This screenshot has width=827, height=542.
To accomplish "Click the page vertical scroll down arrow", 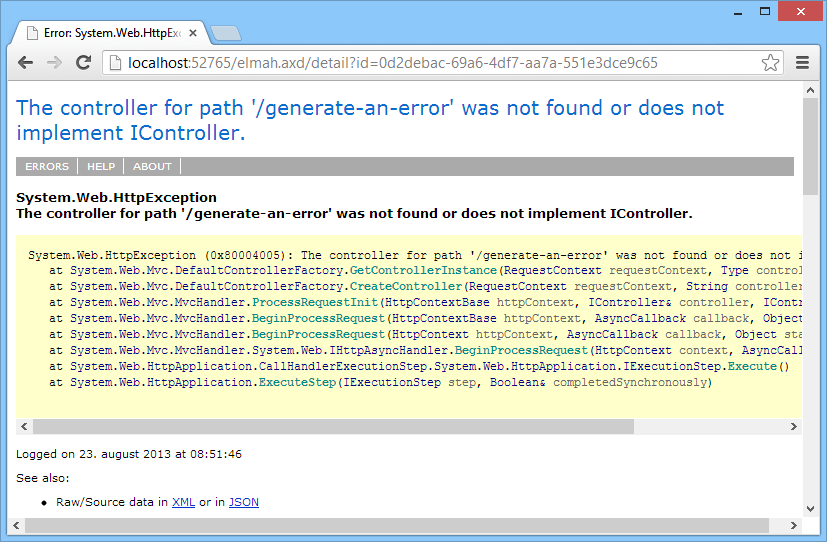I will click(811, 509).
